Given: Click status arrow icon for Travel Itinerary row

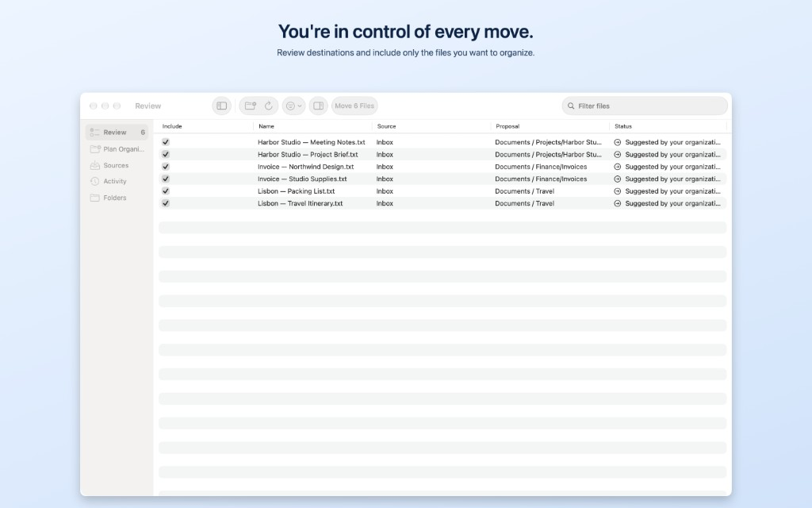Looking at the screenshot, I should point(617,203).
